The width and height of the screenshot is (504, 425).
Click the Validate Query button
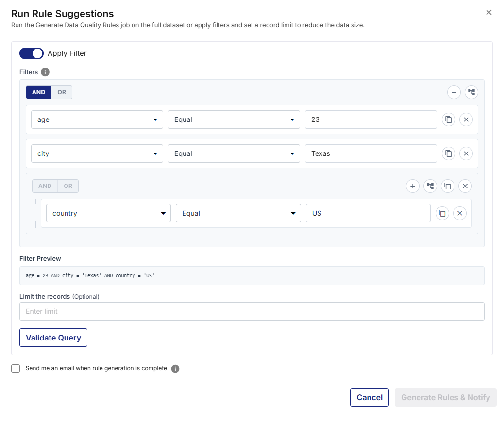(53, 338)
